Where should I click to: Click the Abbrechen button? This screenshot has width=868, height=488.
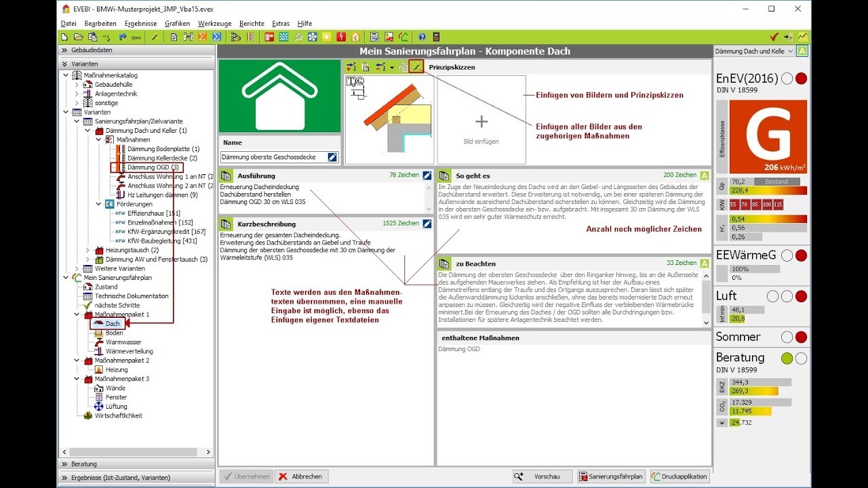tap(301, 476)
